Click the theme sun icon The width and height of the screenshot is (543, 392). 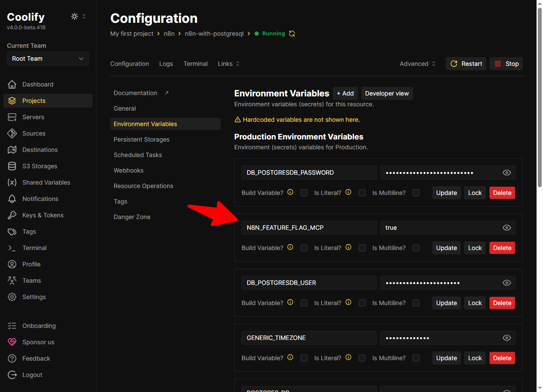[x=74, y=16]
